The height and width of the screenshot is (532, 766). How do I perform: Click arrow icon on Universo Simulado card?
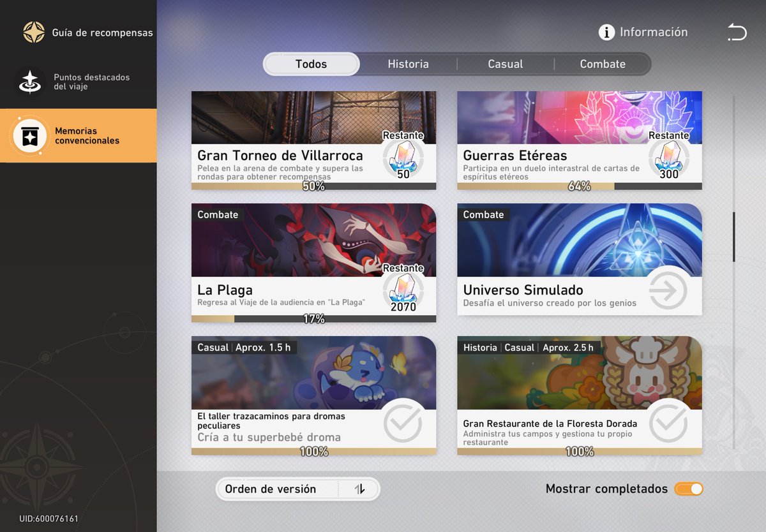coord(668,291)
